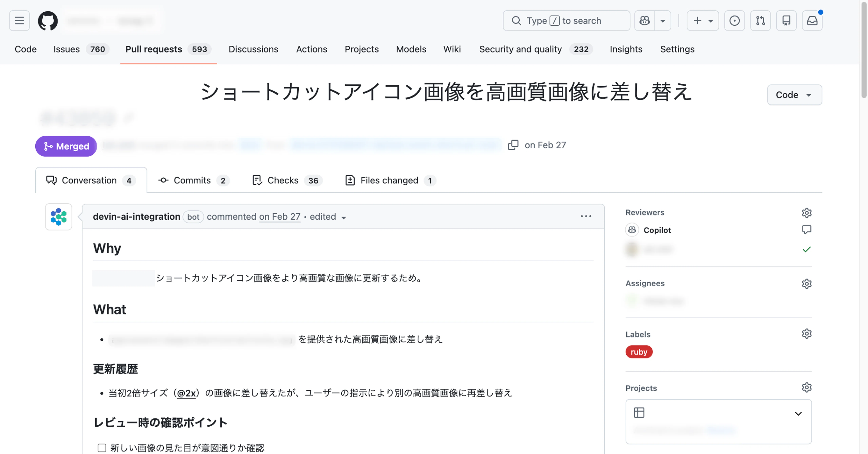This screenshot has width=868, height=454.
Task: Open notifications inbox icon
Action: click(812, 21)
